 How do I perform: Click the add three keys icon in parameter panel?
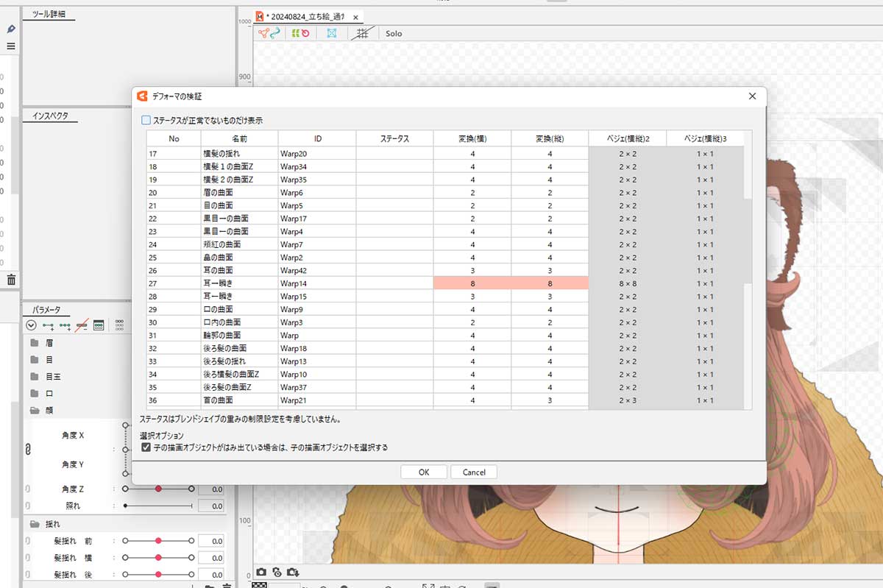point(65,325)
